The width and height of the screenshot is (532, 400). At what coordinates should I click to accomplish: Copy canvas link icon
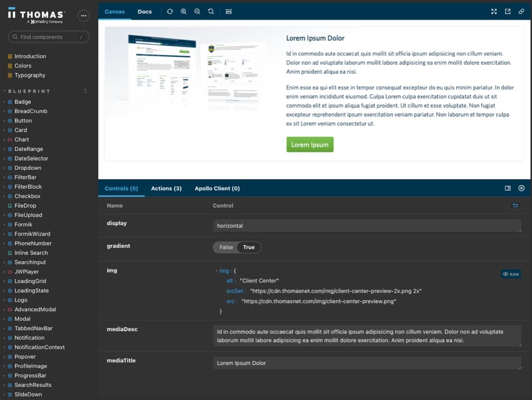pyautogui.click(x=521, y=12)
